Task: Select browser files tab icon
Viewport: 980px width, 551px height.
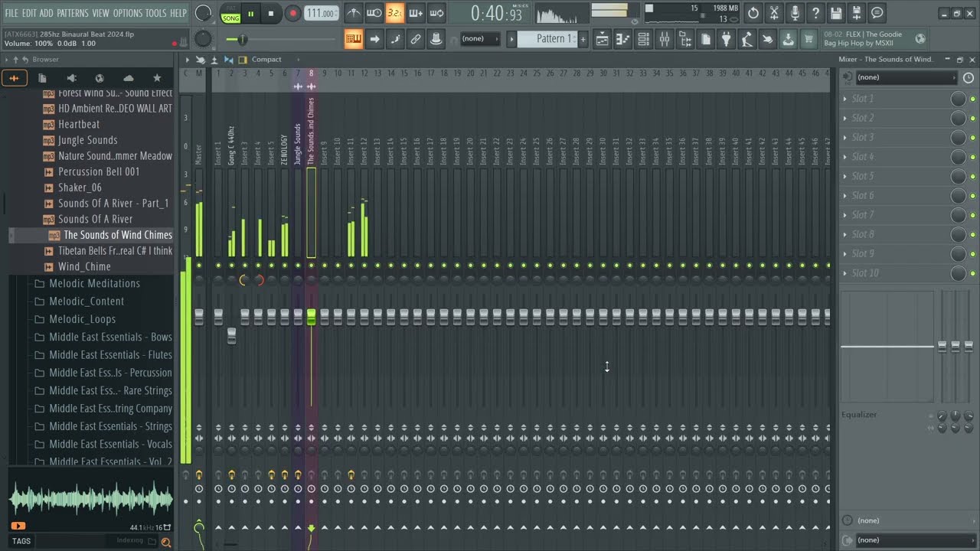Action: (42, 78)
